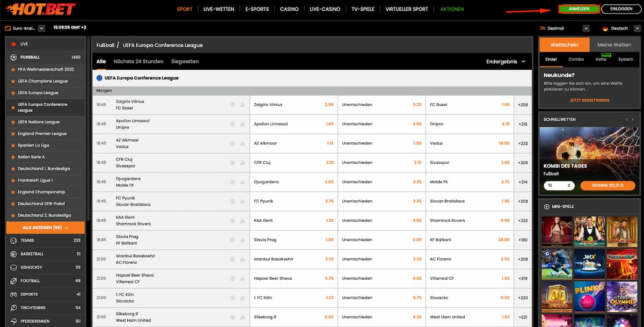Click the plus icon in Slavia Prag row

click(232, 240)
